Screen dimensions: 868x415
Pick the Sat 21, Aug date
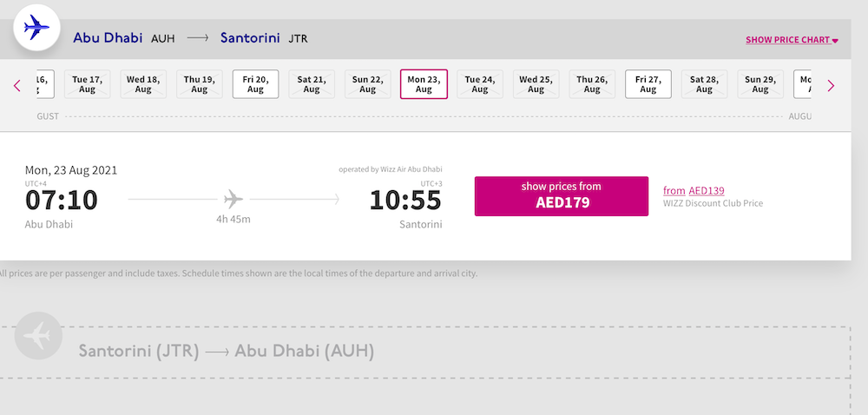click(x=311, y=84)
